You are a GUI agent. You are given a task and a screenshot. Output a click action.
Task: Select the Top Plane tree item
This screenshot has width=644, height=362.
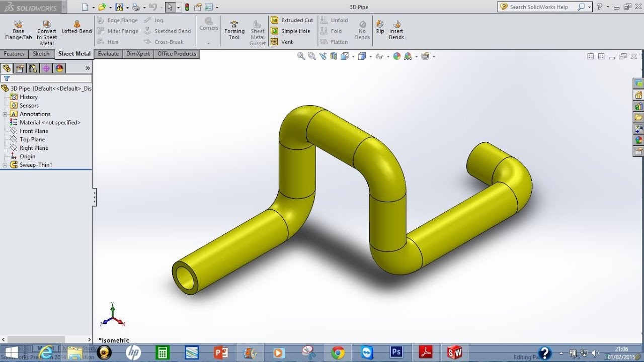coord(28,140)
